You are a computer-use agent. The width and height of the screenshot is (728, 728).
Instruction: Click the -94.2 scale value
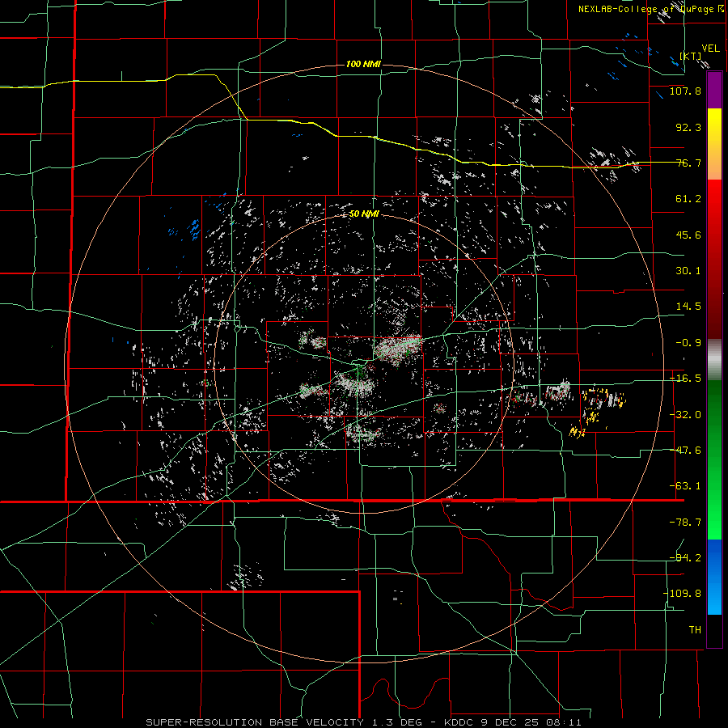(685, 558)
